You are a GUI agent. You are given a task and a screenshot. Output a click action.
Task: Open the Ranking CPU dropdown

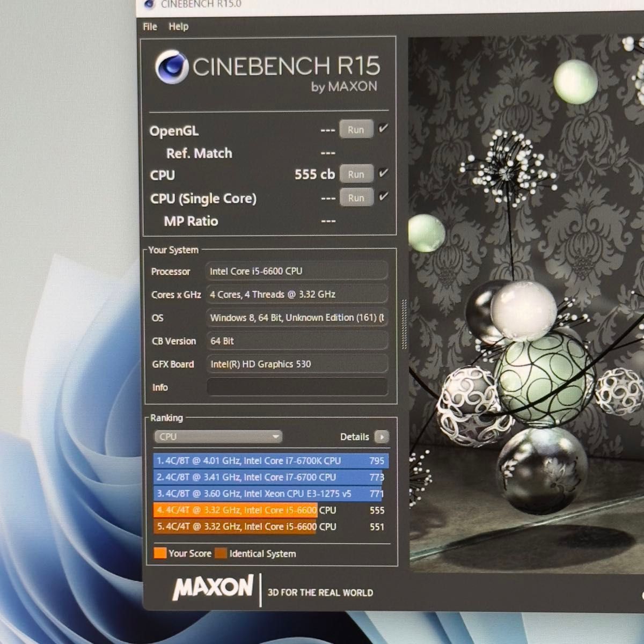point(218,436)
